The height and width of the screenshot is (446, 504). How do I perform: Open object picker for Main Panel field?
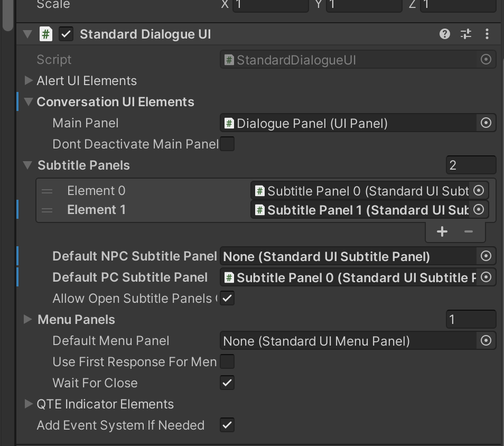486,123
